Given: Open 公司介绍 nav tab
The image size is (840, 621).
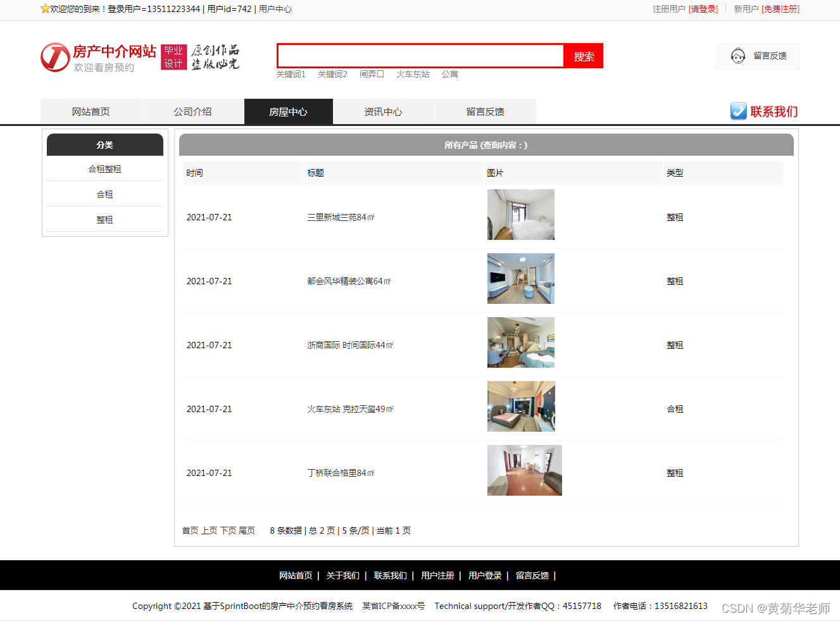Looking at the screenshot, I should point(193,111).
